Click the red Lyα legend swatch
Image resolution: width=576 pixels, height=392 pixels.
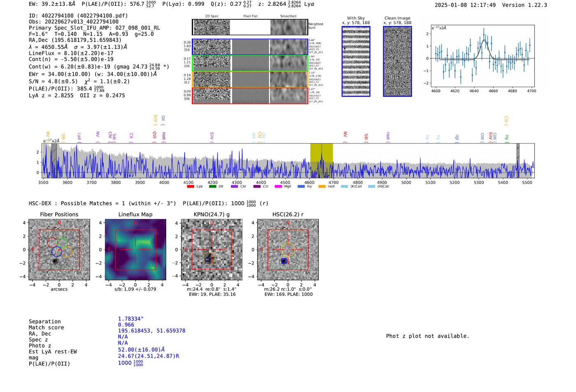pos(190,186)
